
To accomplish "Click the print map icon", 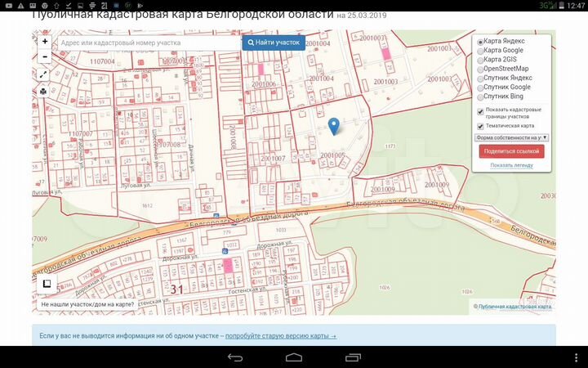I will 44,91.
